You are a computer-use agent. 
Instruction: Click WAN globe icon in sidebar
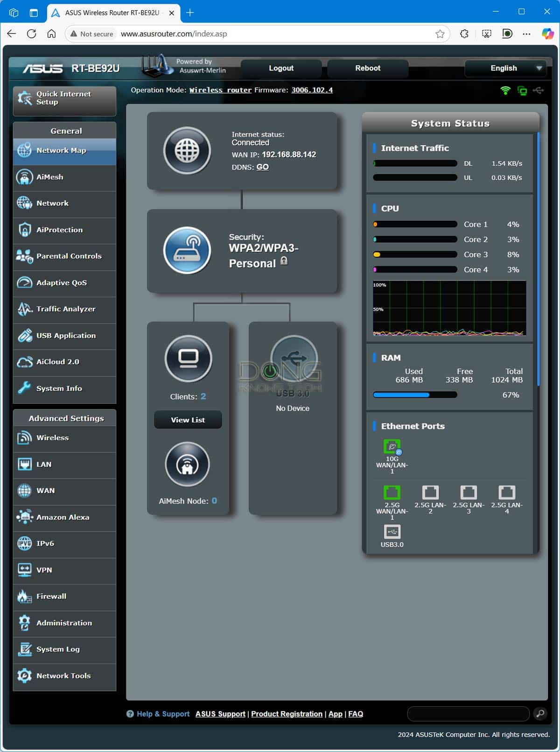24,491
